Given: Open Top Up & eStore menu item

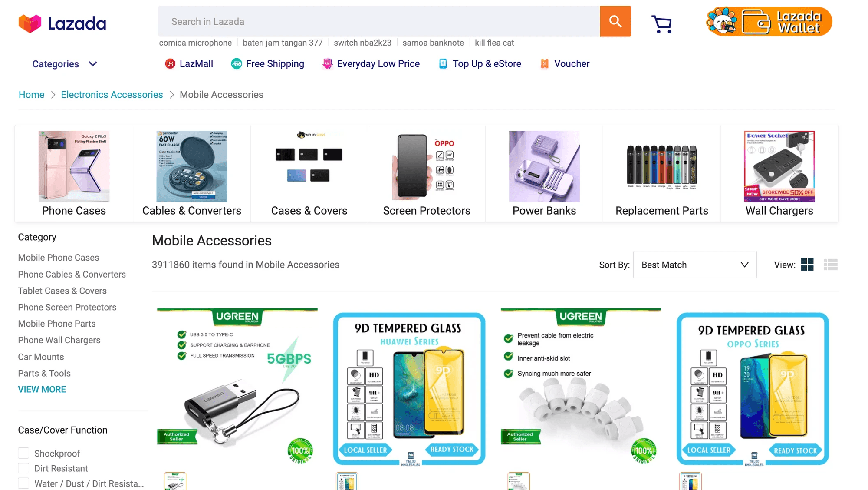Looking at the screenshot, I should coord(480,64).
